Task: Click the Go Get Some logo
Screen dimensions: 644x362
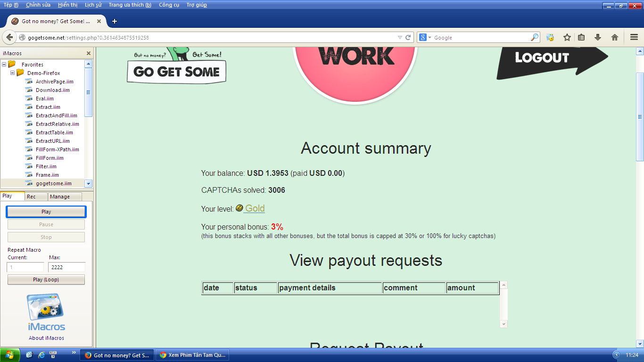Action: (177, 66)
